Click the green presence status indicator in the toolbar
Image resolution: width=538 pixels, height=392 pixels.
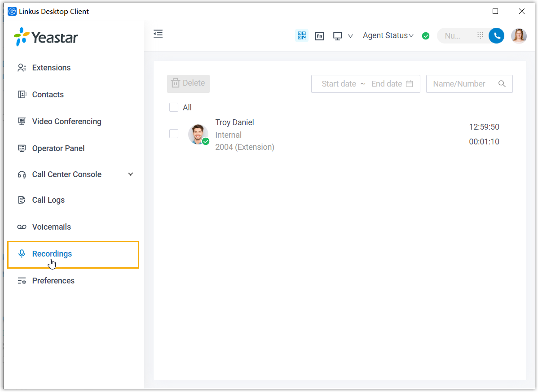[426, 36]
